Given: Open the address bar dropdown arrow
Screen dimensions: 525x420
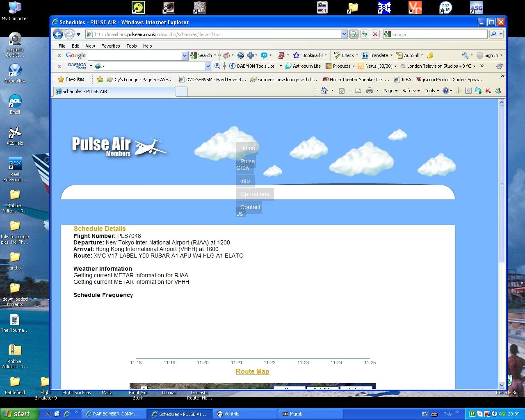Looking at the screenshot, I should click(344, 34).
